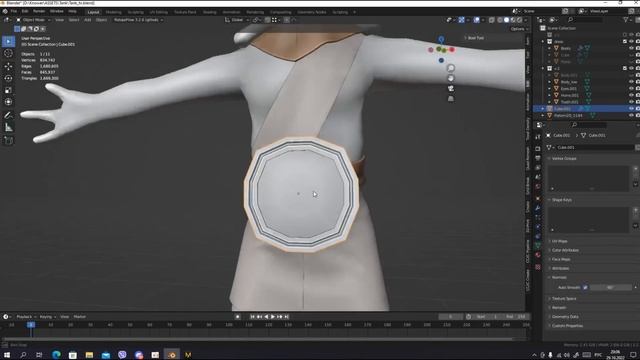Open the Output properties tab
The height and width of the screenshot is (360, 640).
tap(538, 158)
